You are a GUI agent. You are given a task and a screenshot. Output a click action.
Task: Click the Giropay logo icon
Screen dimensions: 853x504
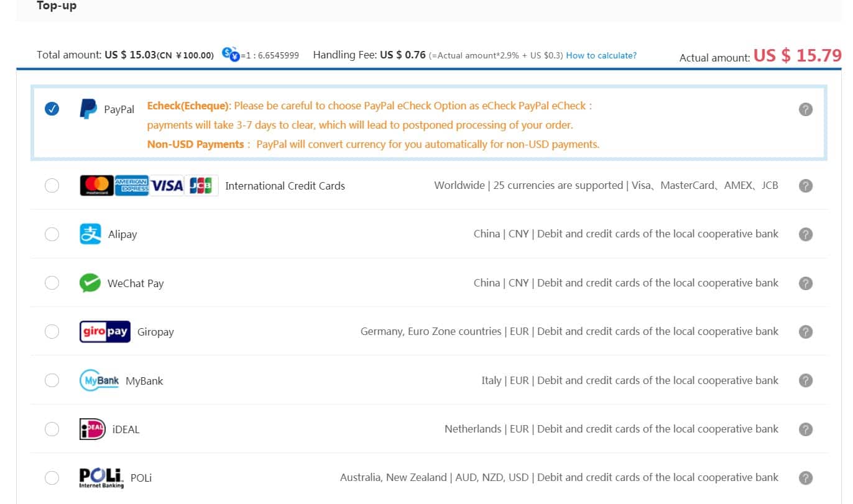[x=105, y=331]
